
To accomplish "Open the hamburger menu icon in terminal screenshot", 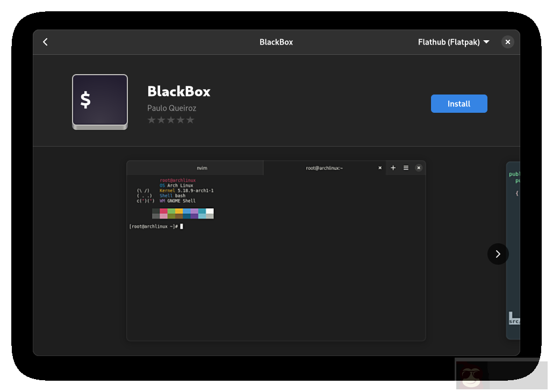I will click(x=406, y=168).
